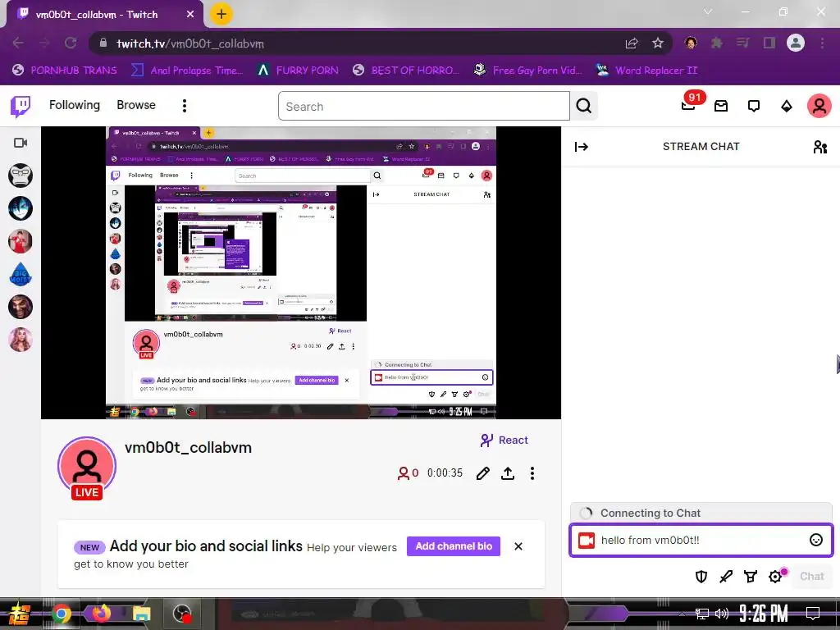Image resolution: width=840 pixels, height=630 pixels.
Task: Click the red camera icon in chat input
Action: (x=586, y=541)
